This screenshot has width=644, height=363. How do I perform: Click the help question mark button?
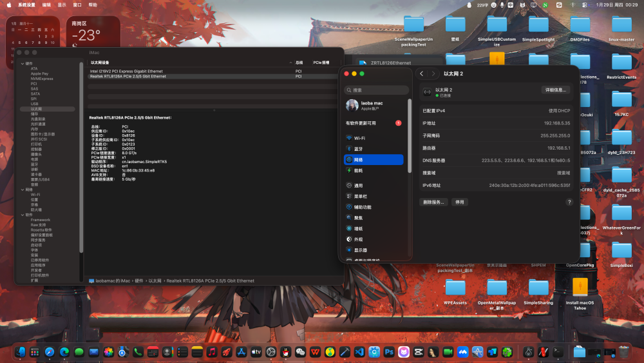[x=569, y=202]
